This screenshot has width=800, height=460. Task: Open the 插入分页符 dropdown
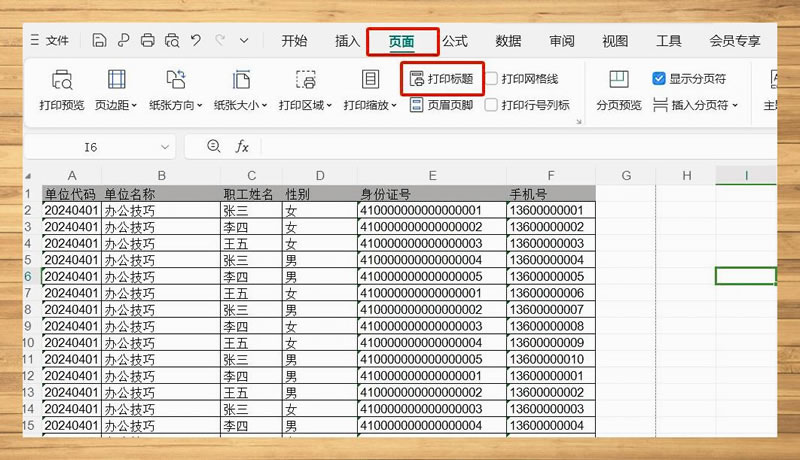[695, 105]
